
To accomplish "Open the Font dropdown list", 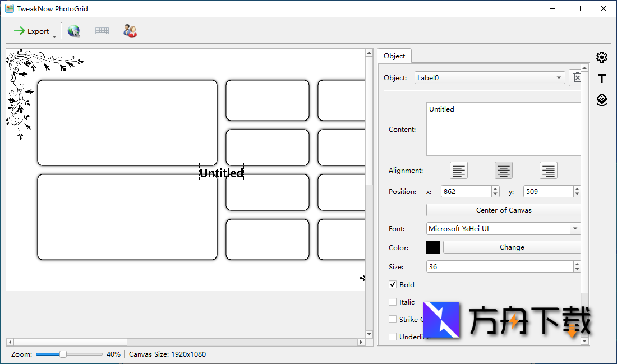I will [575, 229].
